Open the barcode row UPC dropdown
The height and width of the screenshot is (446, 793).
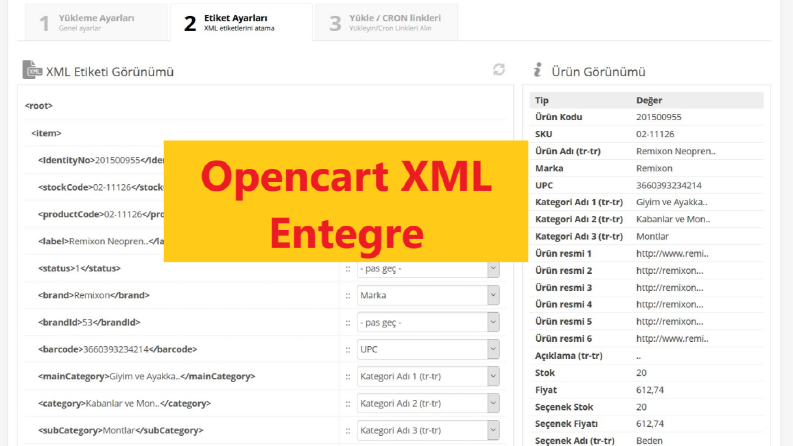coord(428,349)
